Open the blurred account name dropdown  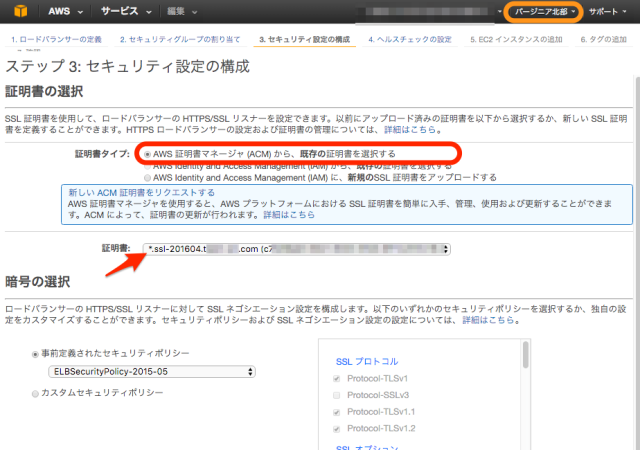pyautogui.click(x=429, y=11)
